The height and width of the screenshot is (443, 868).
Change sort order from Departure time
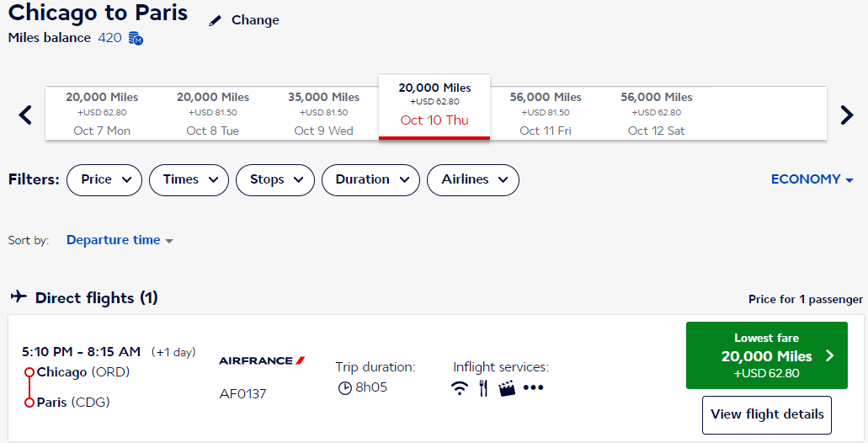click(x=120, y=241)
